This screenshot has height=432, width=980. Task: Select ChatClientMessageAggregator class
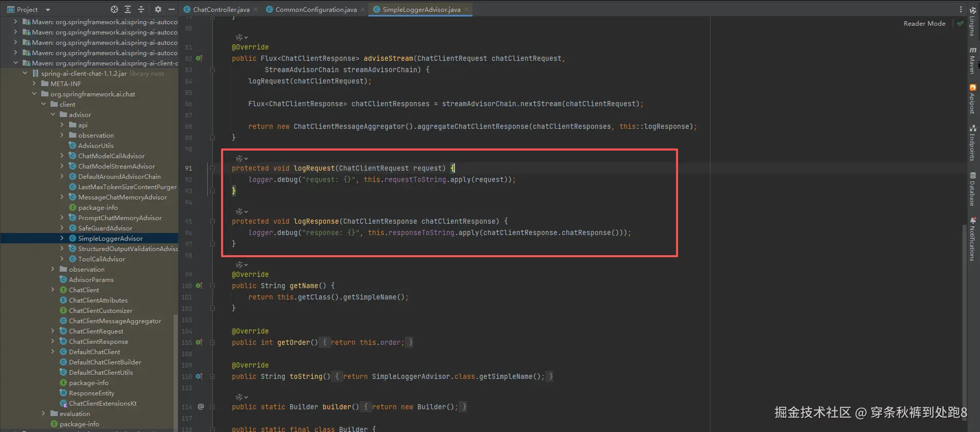pyautogui.click(x=115, y=321)
